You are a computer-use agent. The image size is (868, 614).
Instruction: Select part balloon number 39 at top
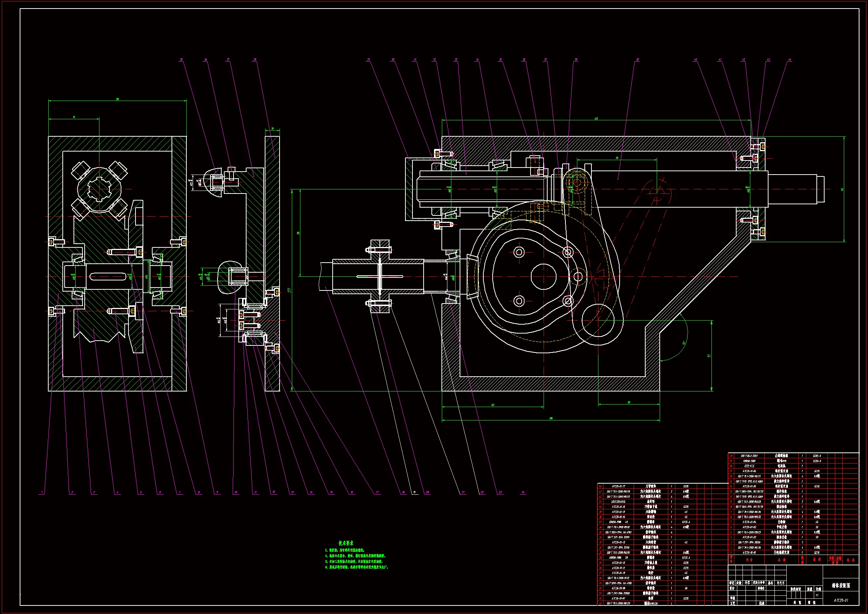(x=637, y=60)
